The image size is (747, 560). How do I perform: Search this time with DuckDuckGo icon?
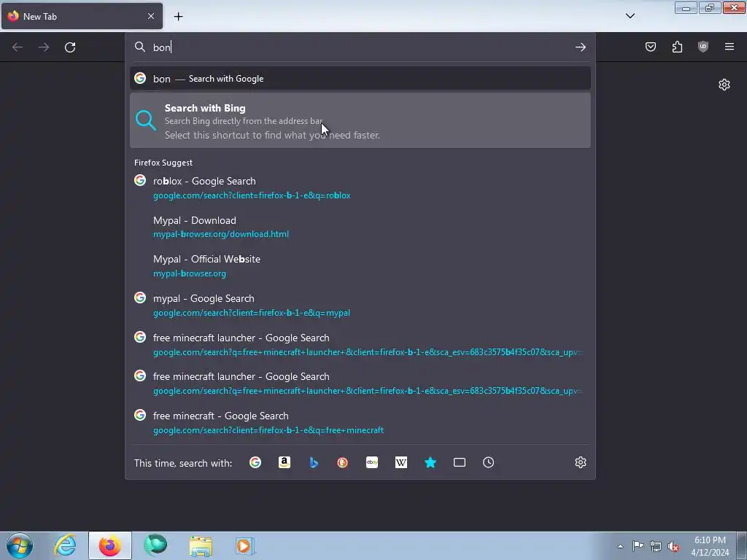343,462
